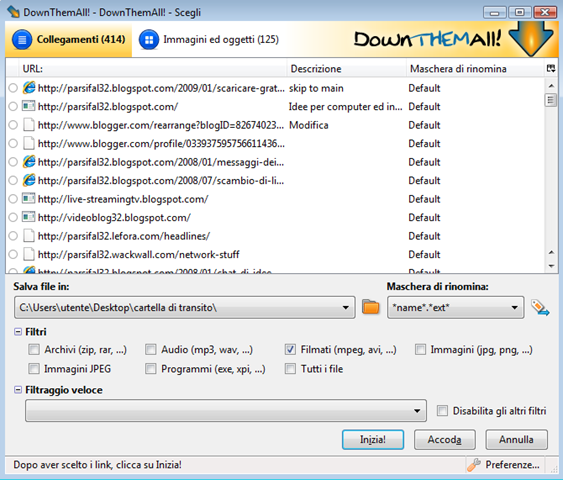Viewport: 563px width, 480px height.
Task: Click page icon of live-streamingtv.blogspot.com row
Action: click(29, 198)
